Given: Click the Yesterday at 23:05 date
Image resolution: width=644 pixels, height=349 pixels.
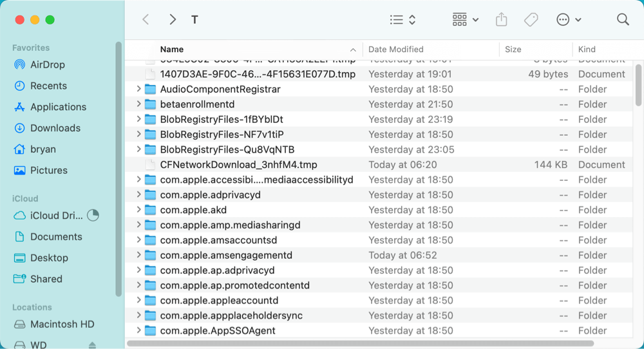Looking at the screenshot, I should (x=411, y=149).
